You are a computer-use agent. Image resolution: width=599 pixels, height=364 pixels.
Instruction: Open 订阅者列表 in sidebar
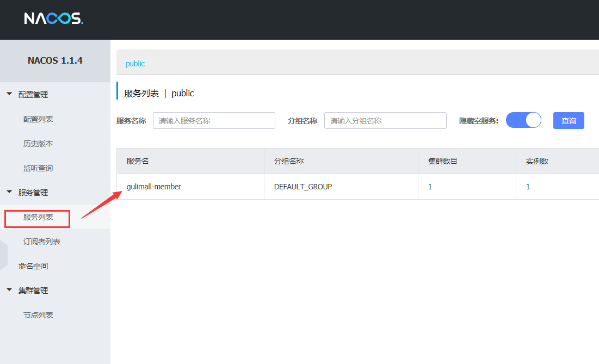coord(42,242)
